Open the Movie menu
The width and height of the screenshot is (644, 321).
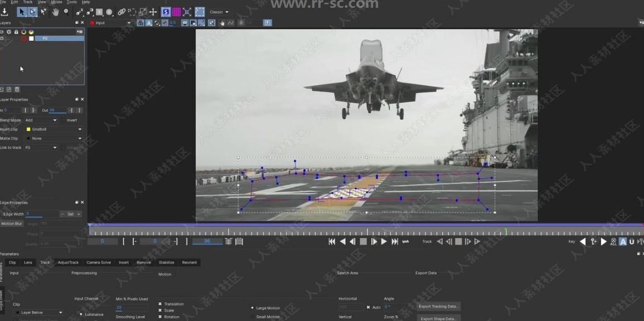(x=56, y=2)
